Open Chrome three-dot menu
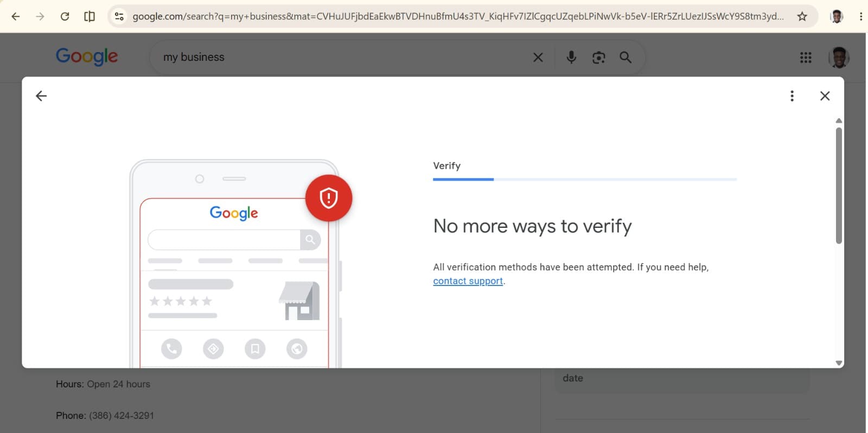Screen dimensions: 868x433 point(861,16)
